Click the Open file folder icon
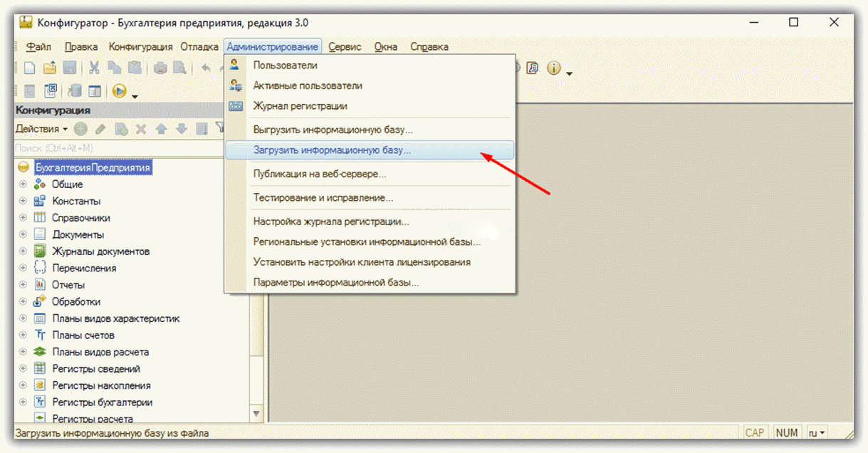Screen dimensions: 868x453 click(50, 68)
